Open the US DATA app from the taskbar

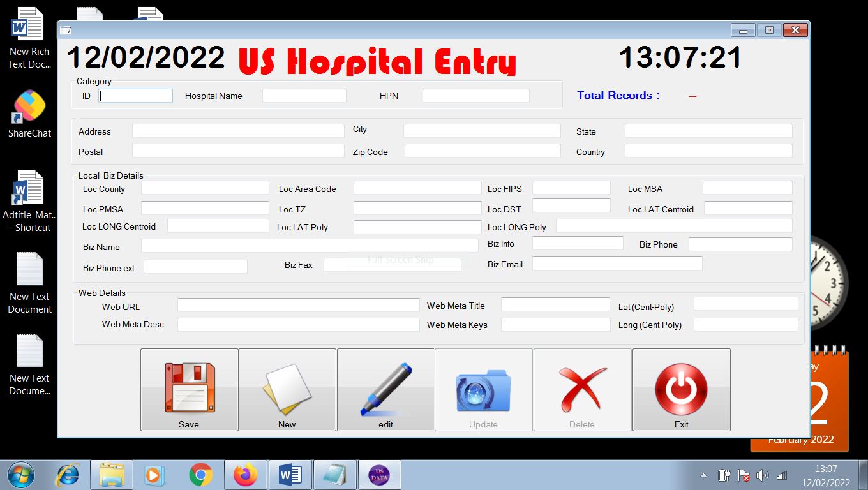(379, 475)
